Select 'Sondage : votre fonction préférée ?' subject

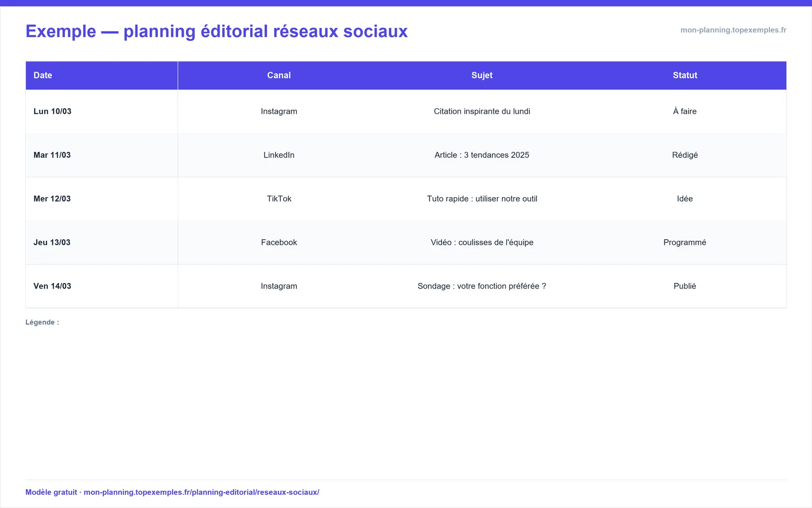(x=482, y=286)
